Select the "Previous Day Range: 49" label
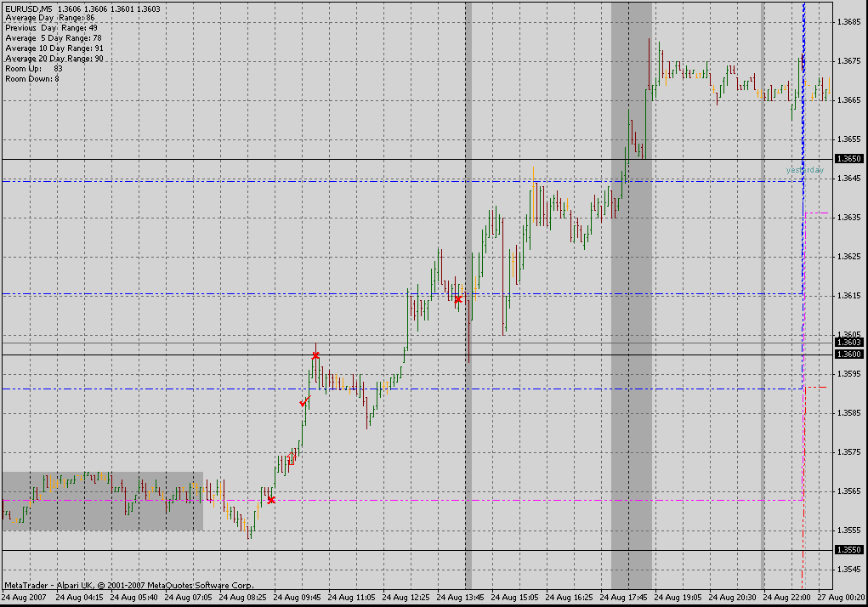Screen dimensions: 868x607 tap(52, 28)
